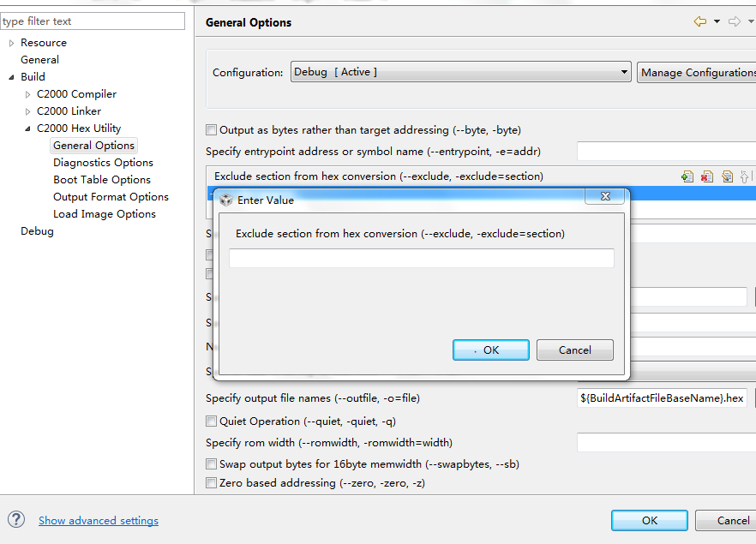Select General in the settings tree
Viewport: 756px width, 544px height.
coord(39,60)
